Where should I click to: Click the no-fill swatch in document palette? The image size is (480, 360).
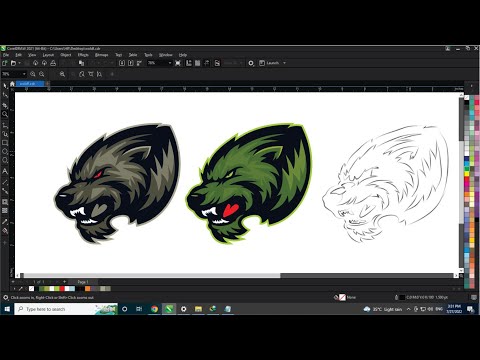click(x=31, y=289)
